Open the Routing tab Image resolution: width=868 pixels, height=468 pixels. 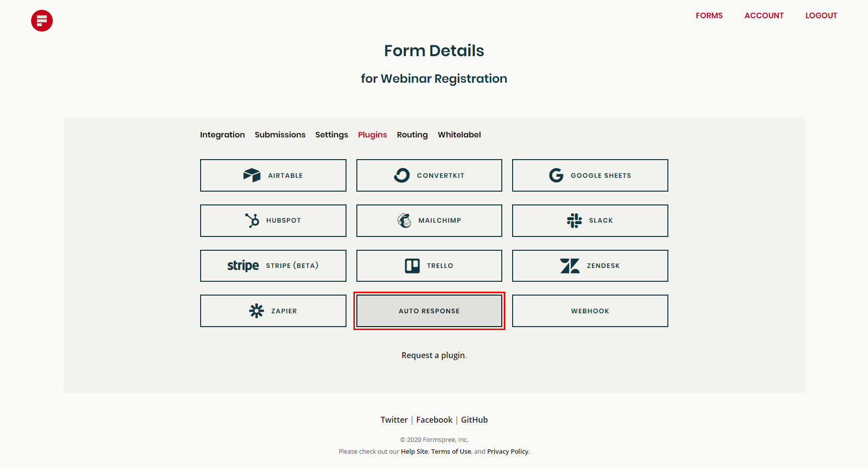pyautogui.click(x=412, y=134)
